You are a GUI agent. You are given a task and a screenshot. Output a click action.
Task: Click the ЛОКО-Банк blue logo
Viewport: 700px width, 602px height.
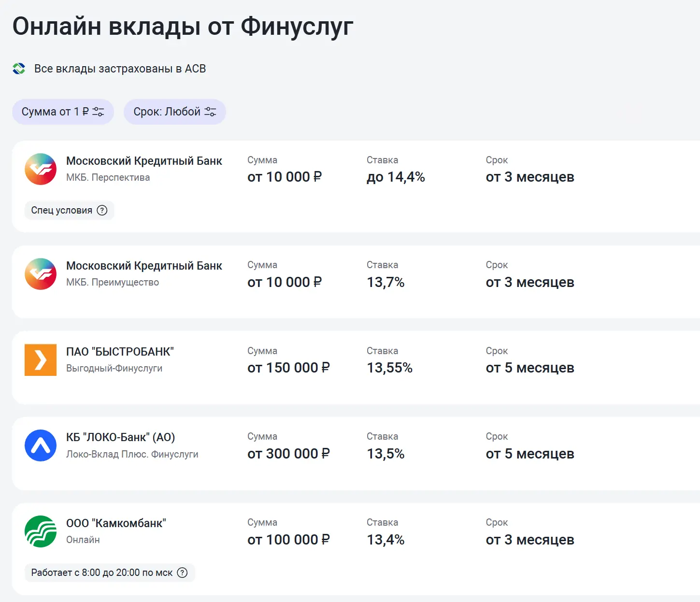[41, 445]
